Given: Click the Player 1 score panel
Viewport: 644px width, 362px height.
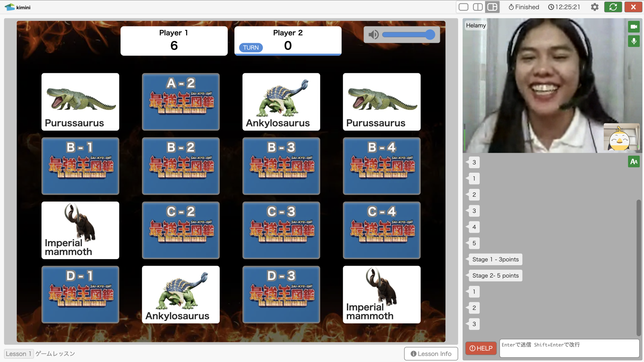Looking at the screenshot, I should point(174,41).
